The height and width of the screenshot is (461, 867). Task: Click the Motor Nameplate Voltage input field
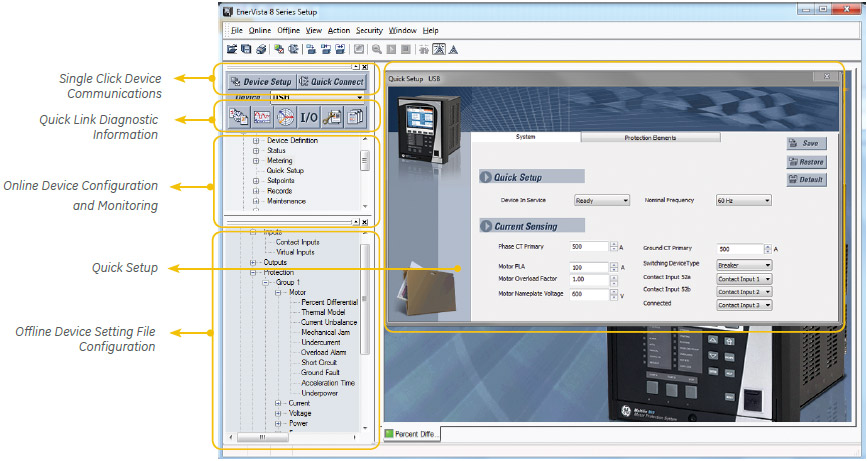coord(589,295)
